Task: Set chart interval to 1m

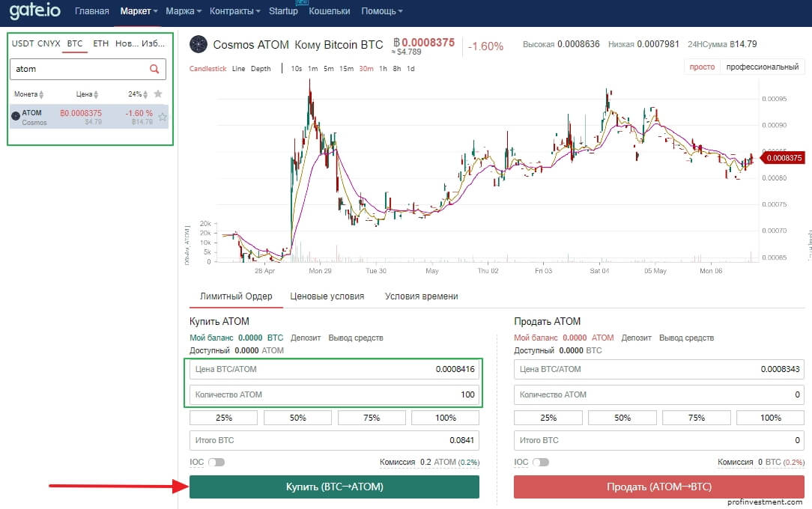Action: click(x=313, y=68)
